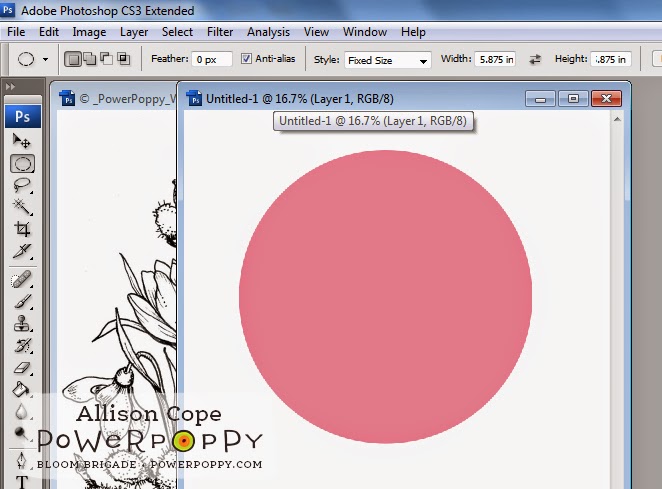Select the Lasso tool

pos(22,186)
